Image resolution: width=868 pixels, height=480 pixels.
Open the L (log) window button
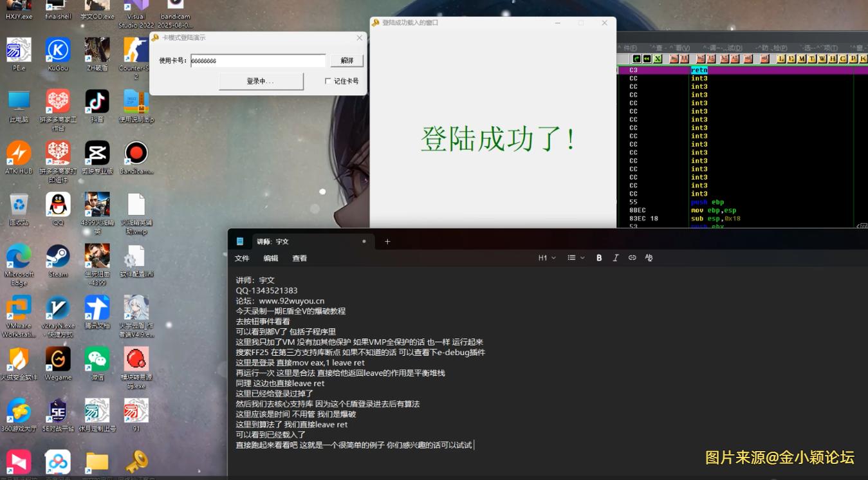point(781,59)
